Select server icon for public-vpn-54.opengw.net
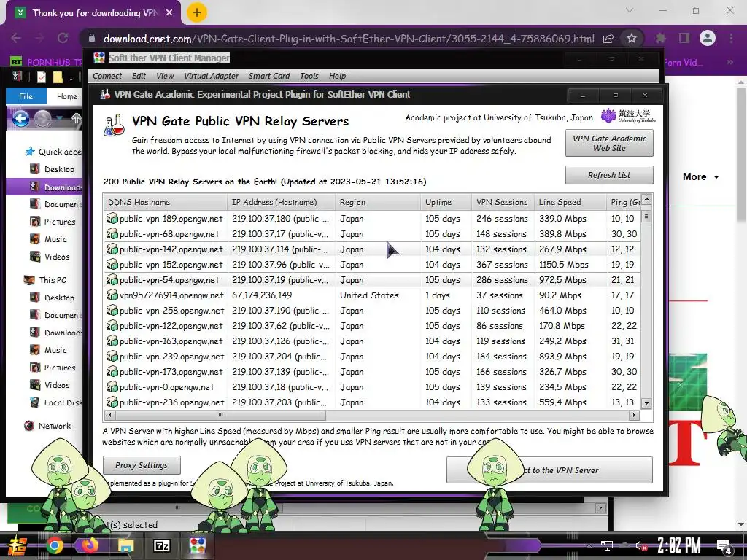Image resolution: width=747 pixels, height=560 pixels. coord(112,279)
